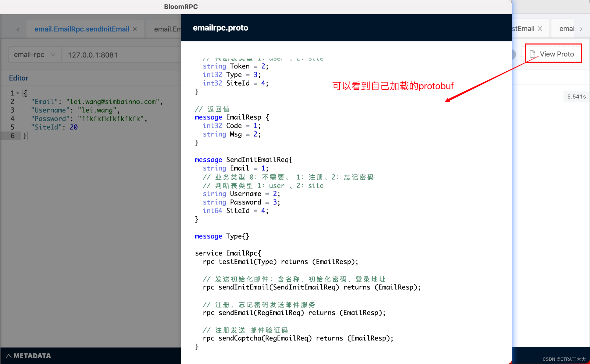This screenshot has height=364, width=590.
Task: Select the tab ending in stEmail
Action: coord(523,28)
